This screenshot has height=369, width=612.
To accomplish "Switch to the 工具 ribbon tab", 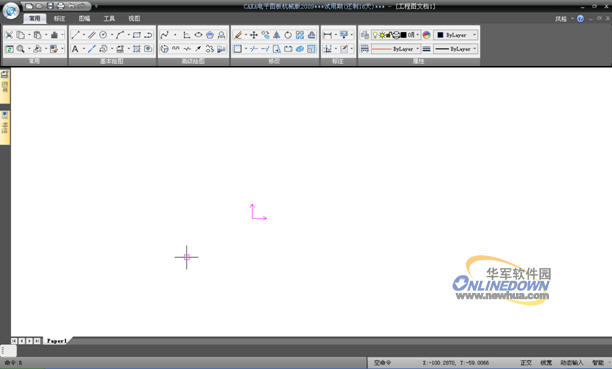I will click(109, 18).
